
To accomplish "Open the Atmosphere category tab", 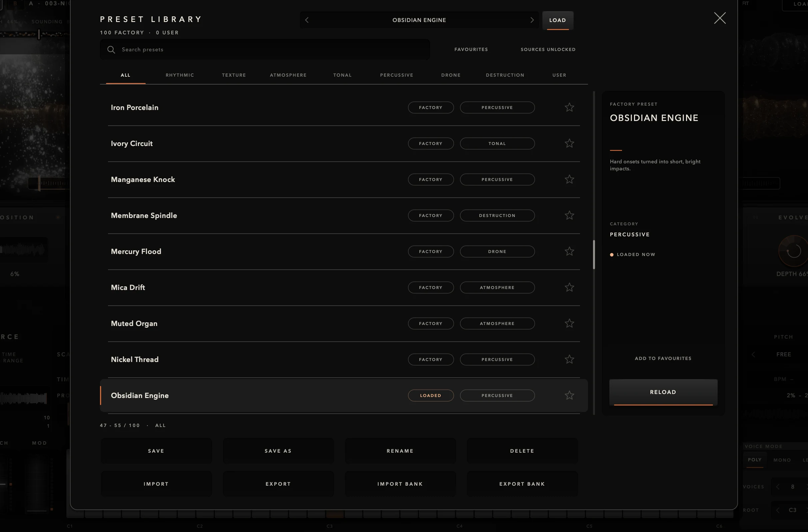I will (288, 75).
